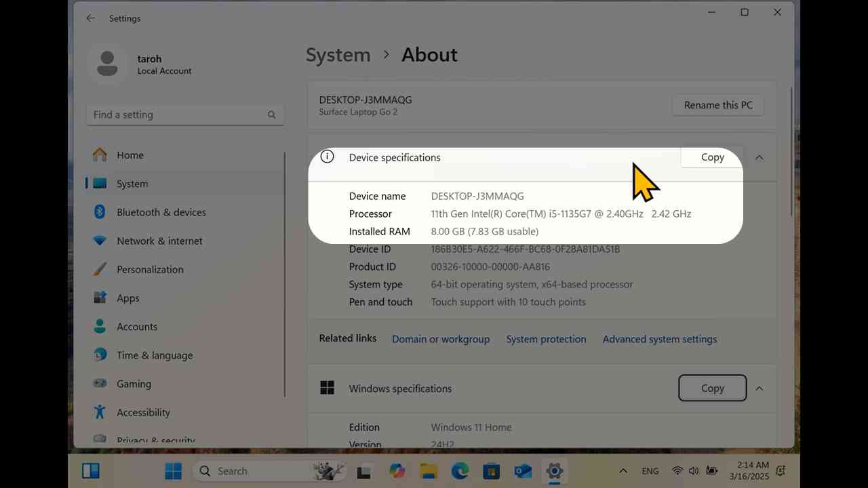Click the Find a setting search box

pyautogui.click(x=185, y=115)
